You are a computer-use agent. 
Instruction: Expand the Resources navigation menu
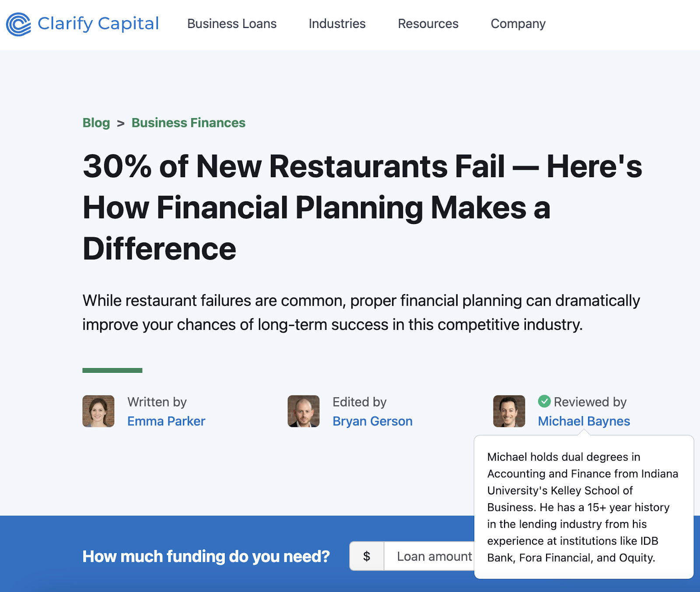pyautogui.click(x=428, y=24)
